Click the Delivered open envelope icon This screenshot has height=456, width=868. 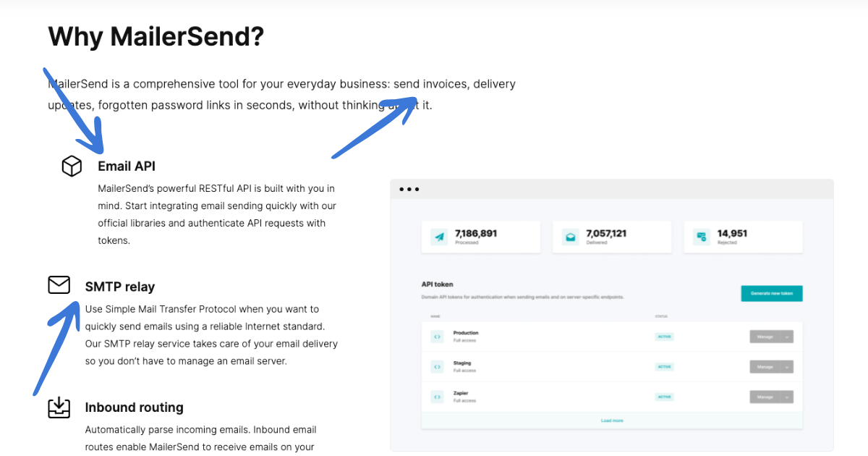click(570, 237)
